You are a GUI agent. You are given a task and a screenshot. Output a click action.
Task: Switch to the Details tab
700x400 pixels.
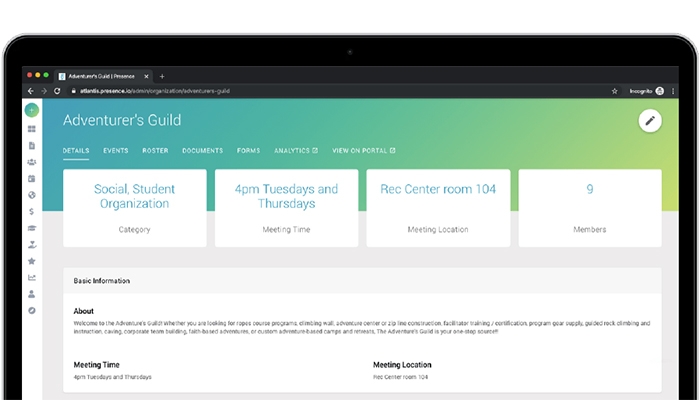coord(76,151)
